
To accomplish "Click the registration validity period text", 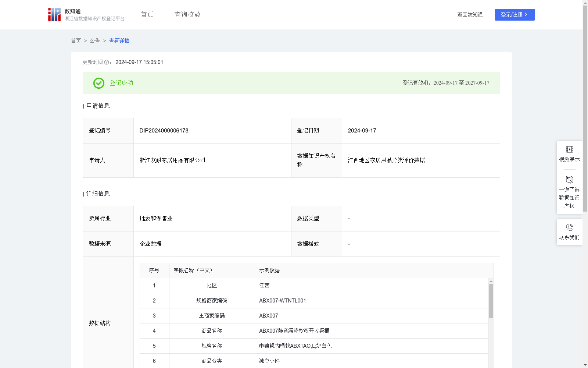I will (x=446, y=83).
